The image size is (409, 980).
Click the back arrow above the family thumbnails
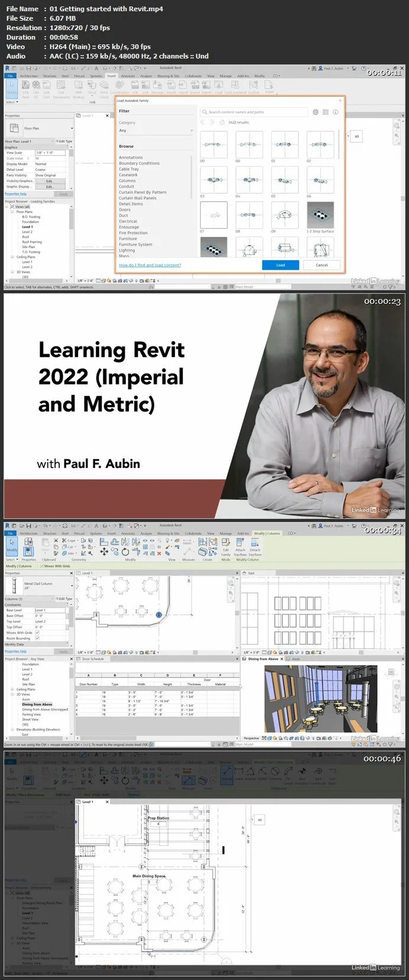tap(202, 122)
